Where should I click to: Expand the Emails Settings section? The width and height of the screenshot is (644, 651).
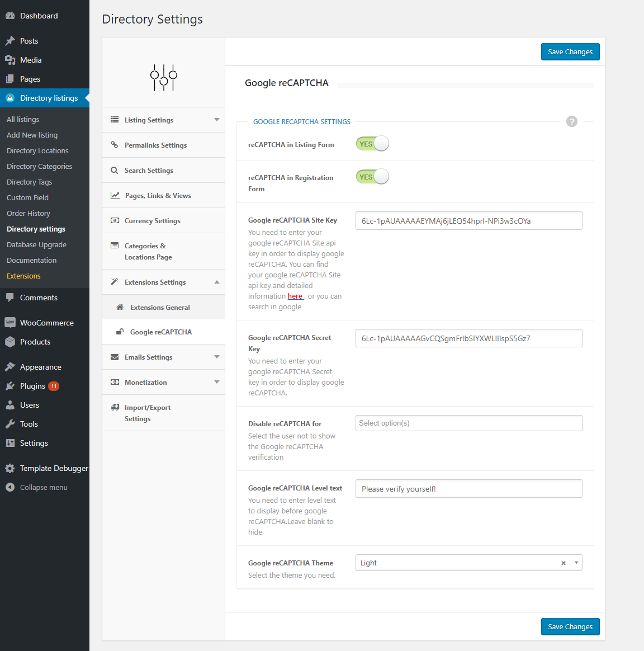216,357
